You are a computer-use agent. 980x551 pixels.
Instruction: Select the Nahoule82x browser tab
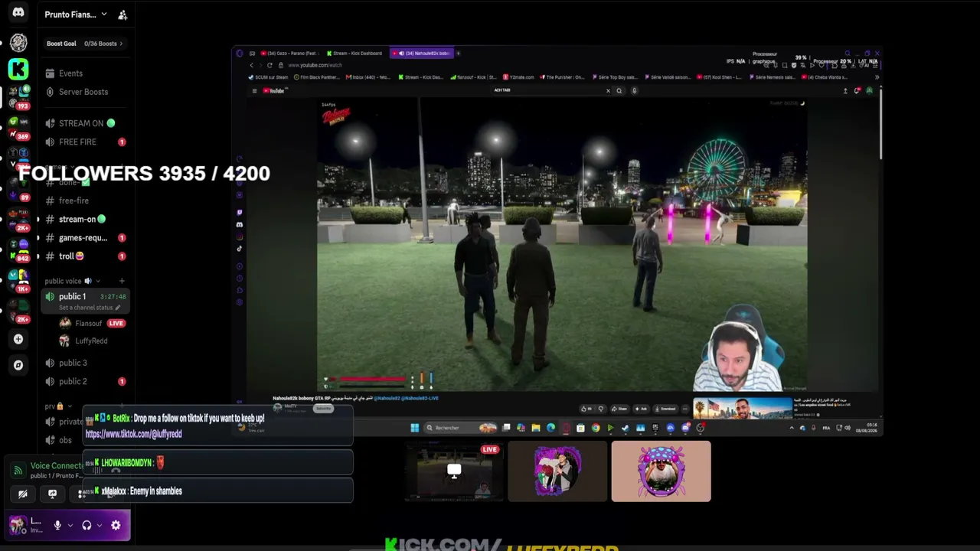point(422,54)
